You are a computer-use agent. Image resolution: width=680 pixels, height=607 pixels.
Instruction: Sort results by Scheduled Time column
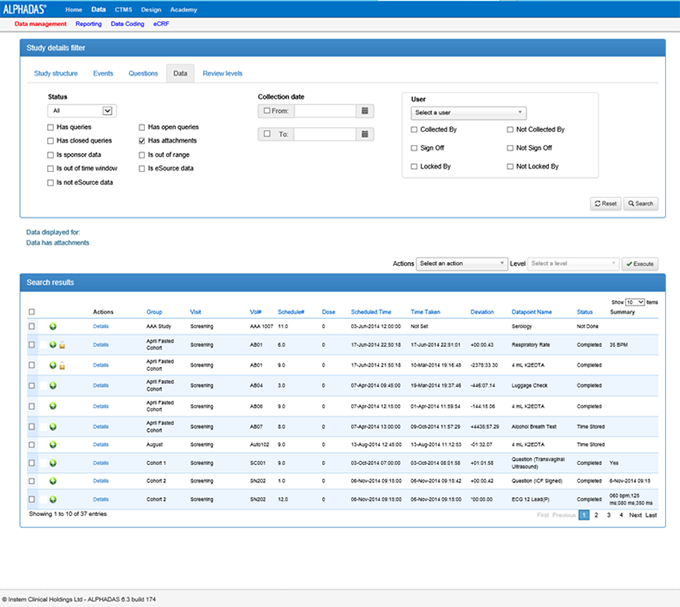click(371, 312)
